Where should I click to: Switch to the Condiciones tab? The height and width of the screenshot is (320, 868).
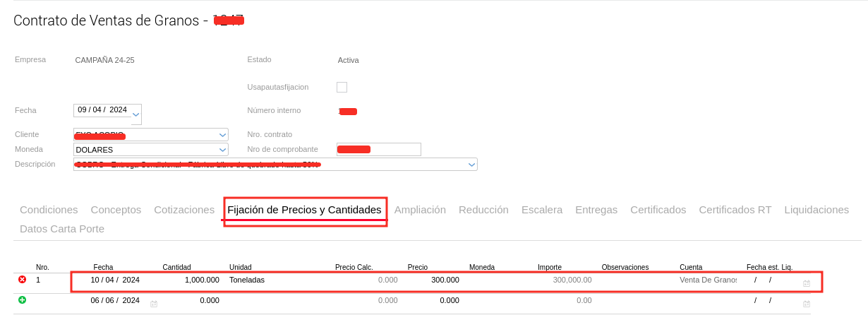click(x=49, y=210)
